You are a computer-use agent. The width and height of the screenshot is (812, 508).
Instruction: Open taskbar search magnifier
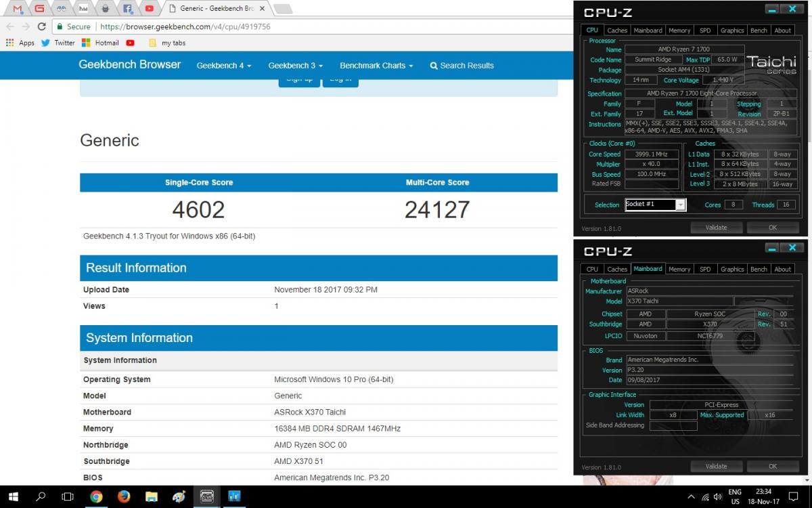click(41, 496)
